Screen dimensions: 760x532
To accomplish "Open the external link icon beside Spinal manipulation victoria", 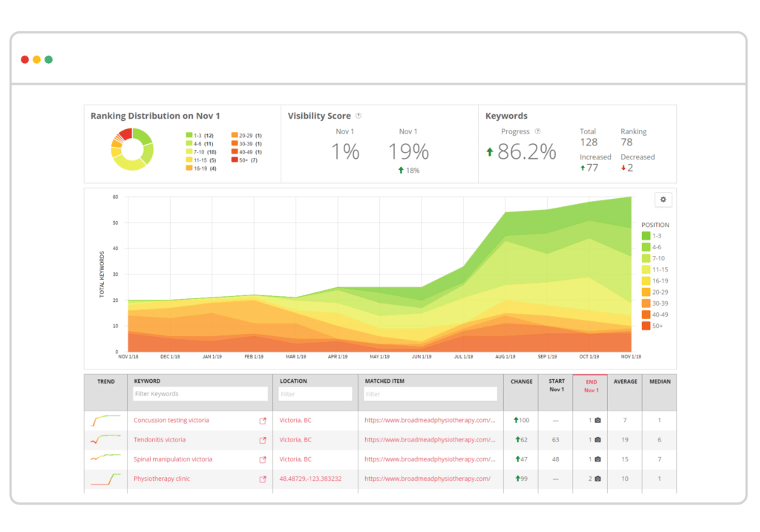I will coord(263,459).
